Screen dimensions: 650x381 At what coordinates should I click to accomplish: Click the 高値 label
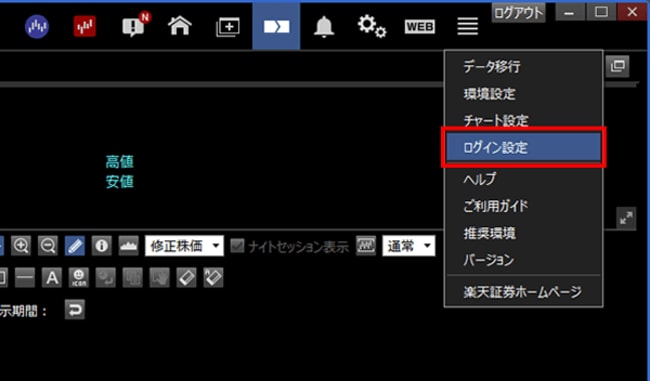pyautogui.click(x=119, y=162)
